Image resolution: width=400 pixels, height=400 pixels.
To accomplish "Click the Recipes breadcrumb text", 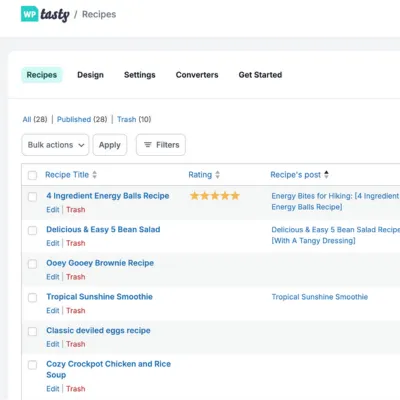I will [x=99, y=14].
